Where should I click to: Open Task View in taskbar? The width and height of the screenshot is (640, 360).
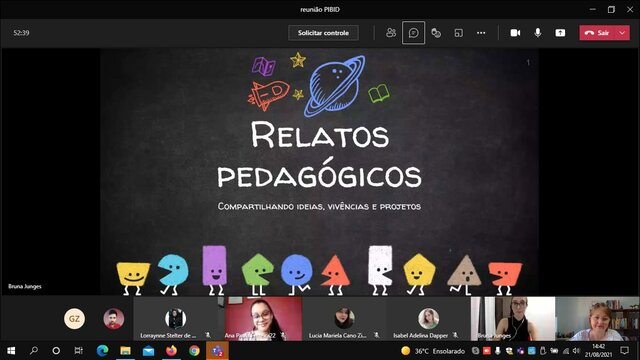tap(79, 351)
